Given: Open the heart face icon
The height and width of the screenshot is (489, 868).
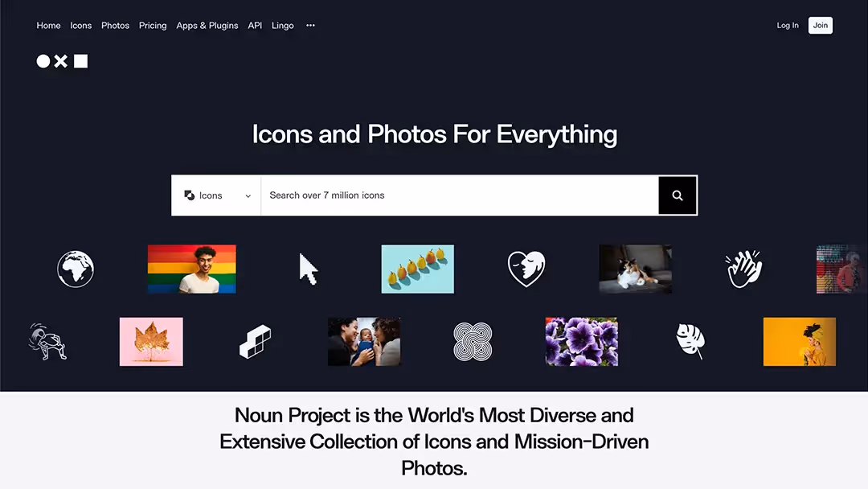Looking at the screenshot, I should (x=526, y=269).
